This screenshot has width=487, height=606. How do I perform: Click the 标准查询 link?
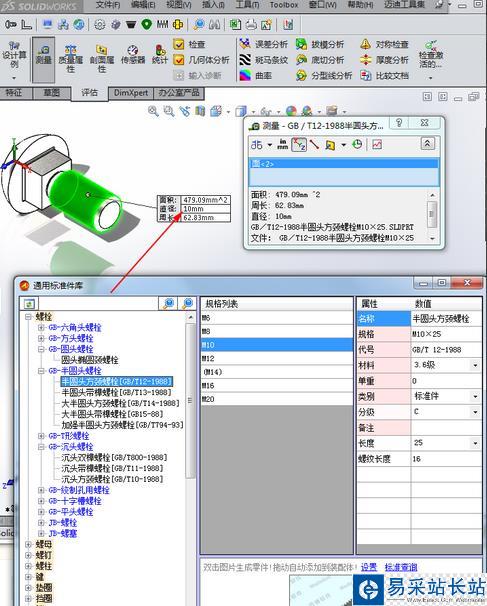401,567
